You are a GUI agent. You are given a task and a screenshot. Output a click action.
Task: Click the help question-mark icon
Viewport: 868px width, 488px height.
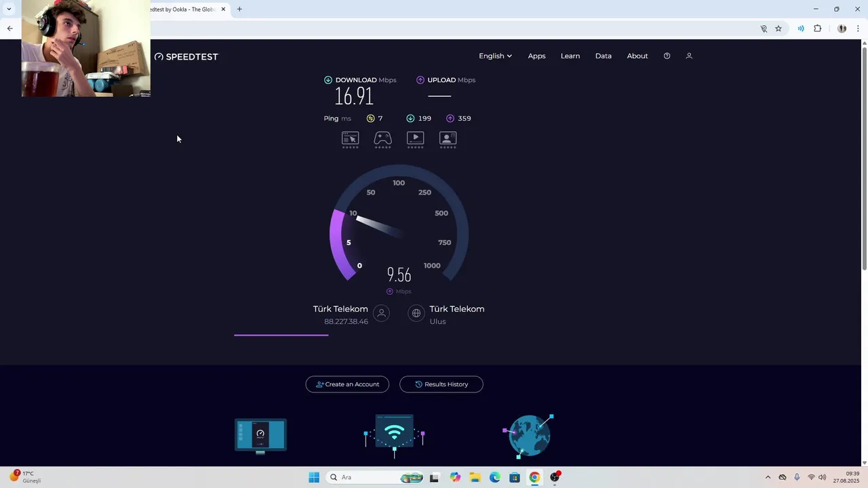pos(667,56)
